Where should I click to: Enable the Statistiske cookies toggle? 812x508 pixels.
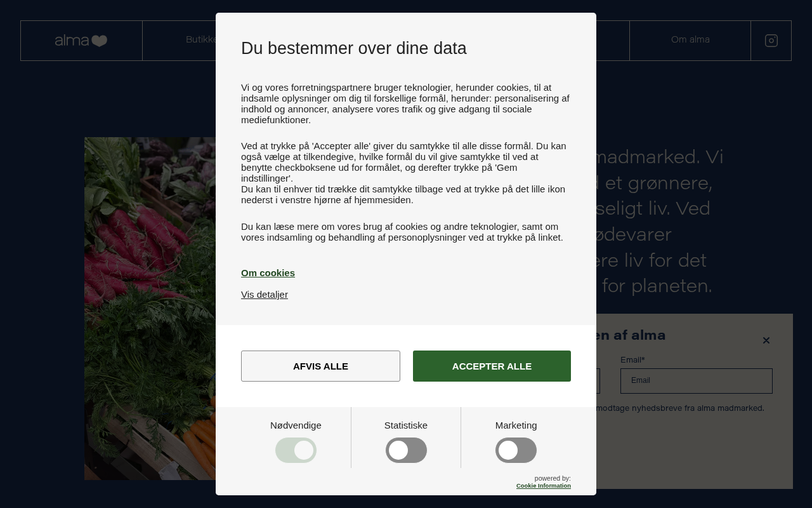pos(406,450)
